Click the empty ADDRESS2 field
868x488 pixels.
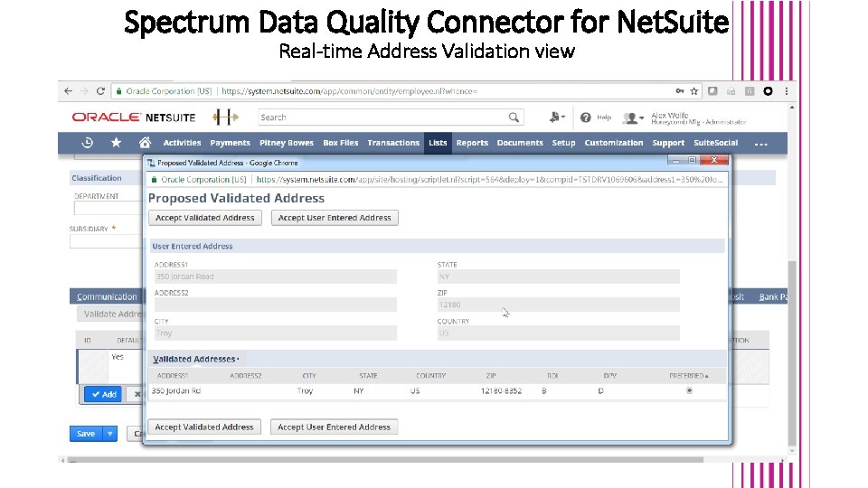click(275, 305)
